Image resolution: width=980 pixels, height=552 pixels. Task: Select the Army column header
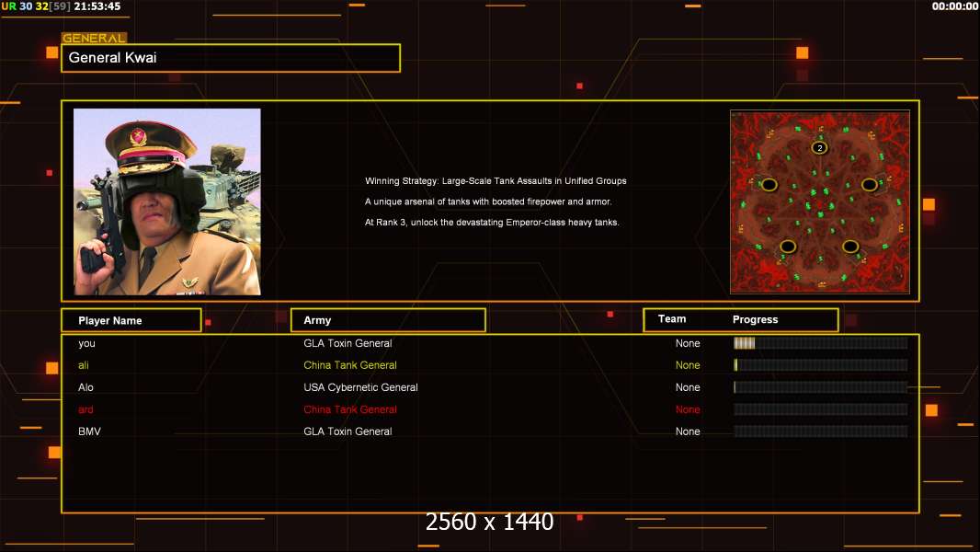(x=388, y=320)
